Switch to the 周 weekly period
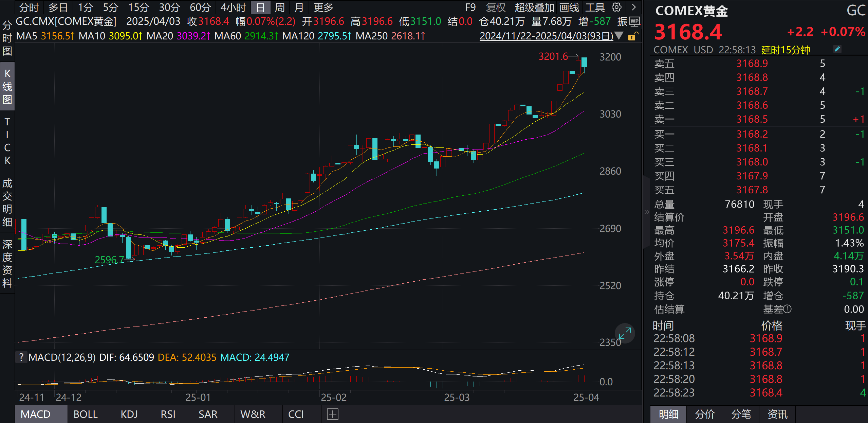Image resolution: width=868 pixels, height=423 pixels. [279, 7]
